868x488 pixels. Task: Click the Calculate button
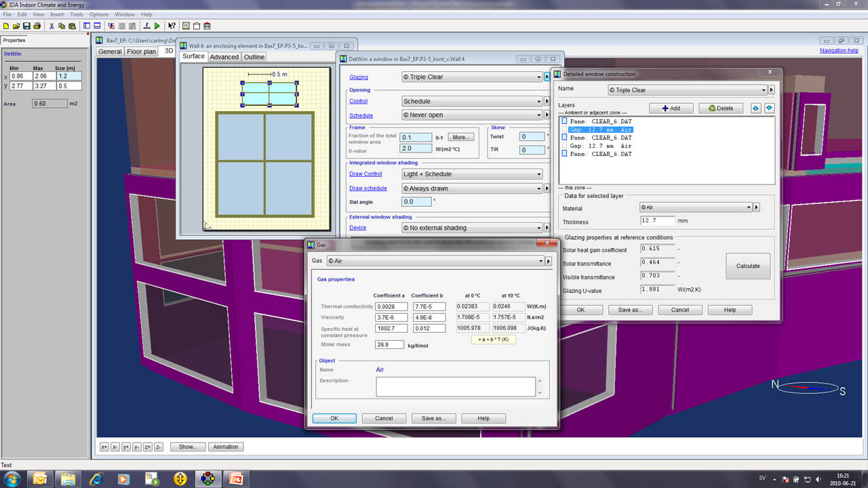point(748,266)
